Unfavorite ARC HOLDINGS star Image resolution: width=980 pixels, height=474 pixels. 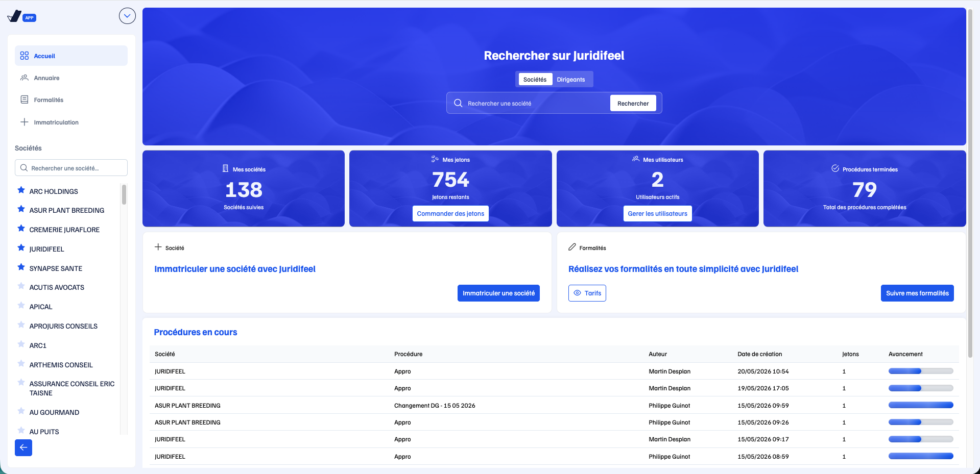click(21, 190)
